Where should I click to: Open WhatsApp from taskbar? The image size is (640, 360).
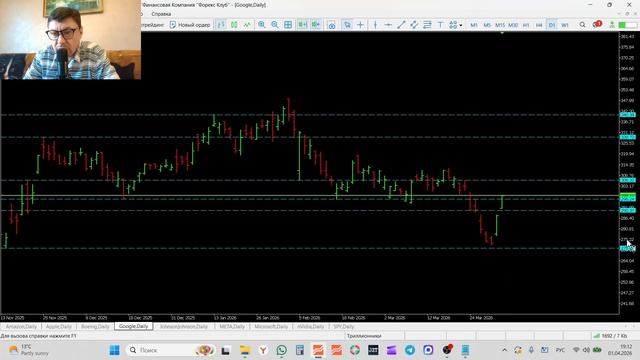click(x=282, y=350)
